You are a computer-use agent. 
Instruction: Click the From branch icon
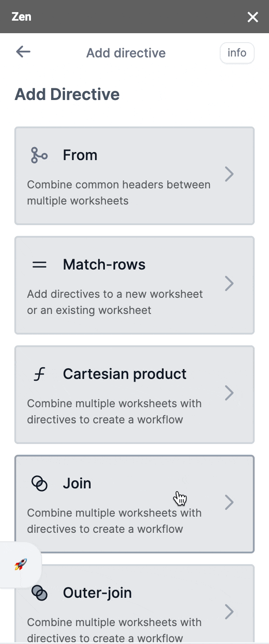click(39, 155)
